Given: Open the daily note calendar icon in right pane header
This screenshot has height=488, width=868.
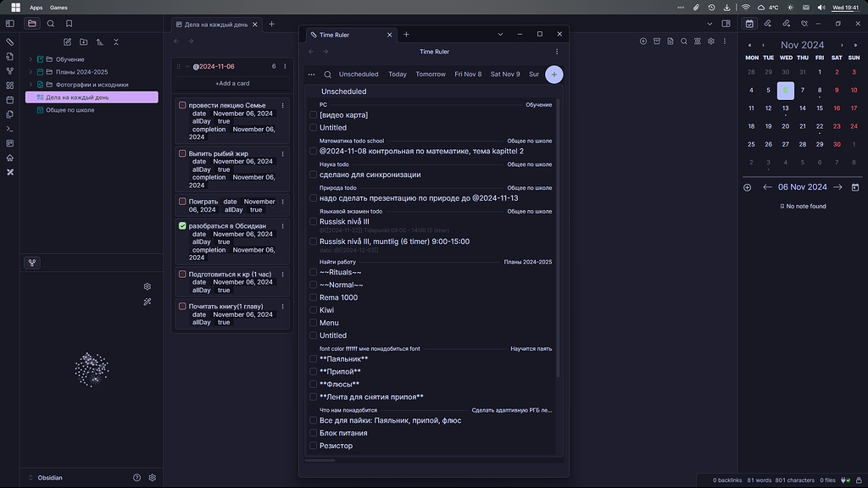Looking at the screenshot, I should 749,24.
